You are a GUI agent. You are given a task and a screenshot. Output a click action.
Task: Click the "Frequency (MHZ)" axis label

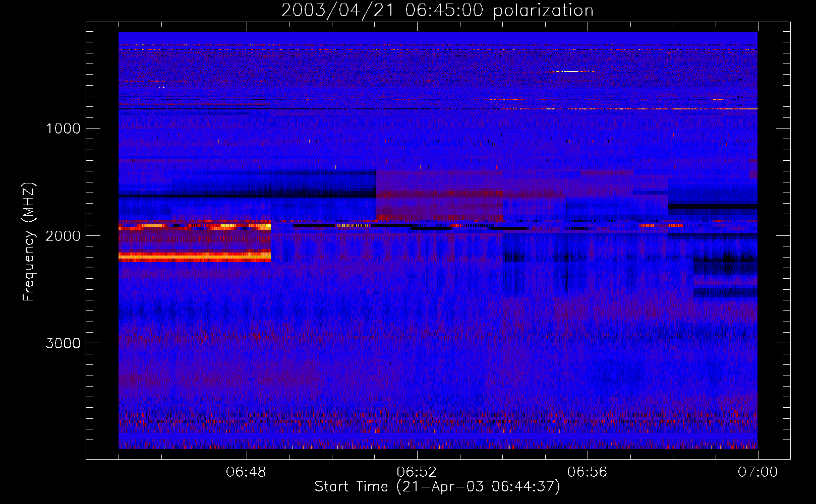pos(29,242)
